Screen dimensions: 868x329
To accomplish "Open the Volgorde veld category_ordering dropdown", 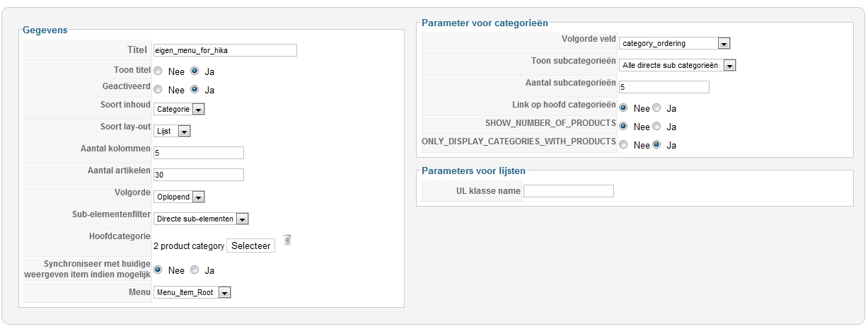I will (x=675, y=44).
